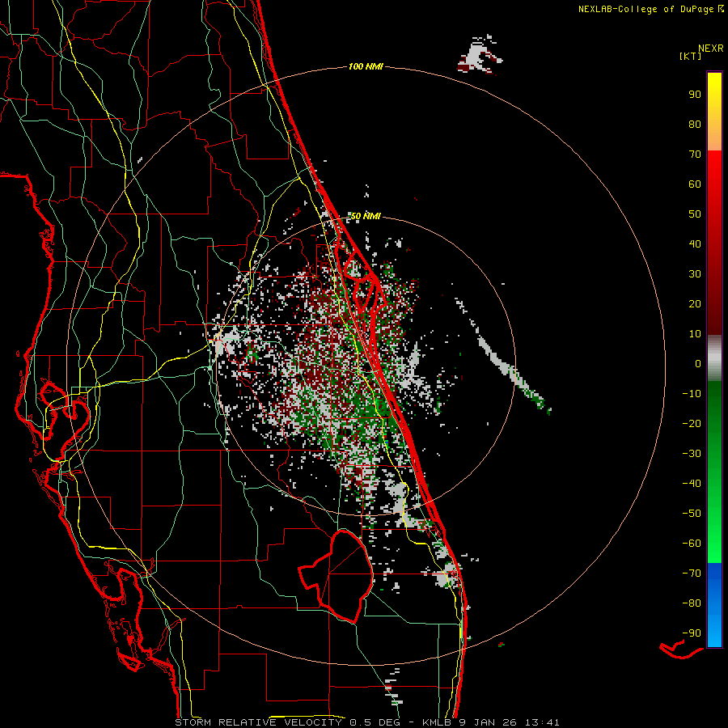The height and width of the screenshot is (728, 728).
Task: Click the yellow top segment of the color bar
Action: tap(714, 112)
